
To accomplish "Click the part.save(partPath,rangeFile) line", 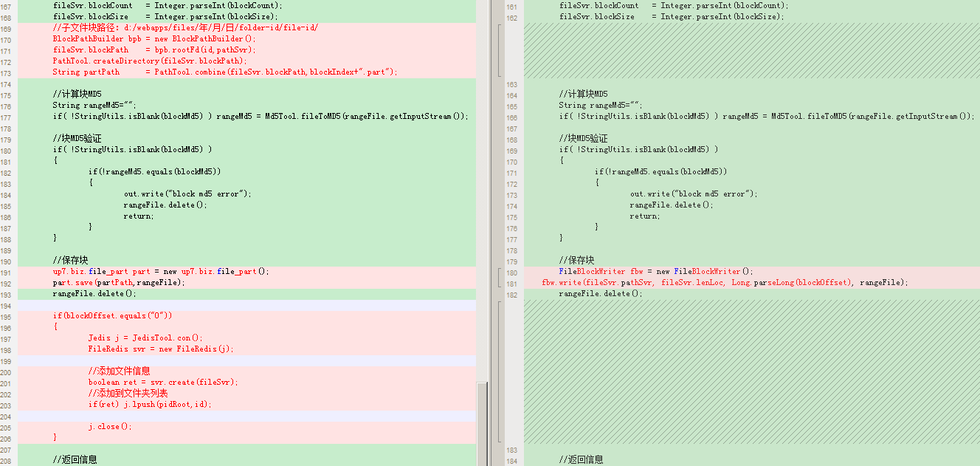I will (x=119, y=282).
